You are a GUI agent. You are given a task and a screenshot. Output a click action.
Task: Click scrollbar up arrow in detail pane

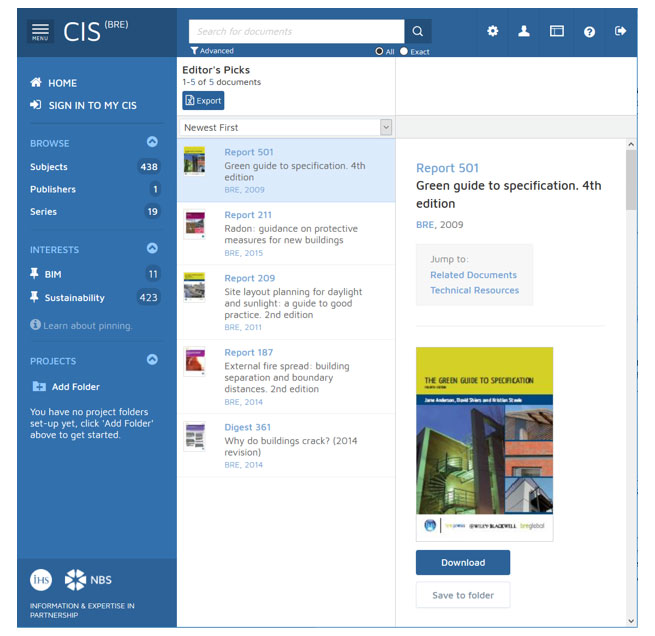[631, 144]
